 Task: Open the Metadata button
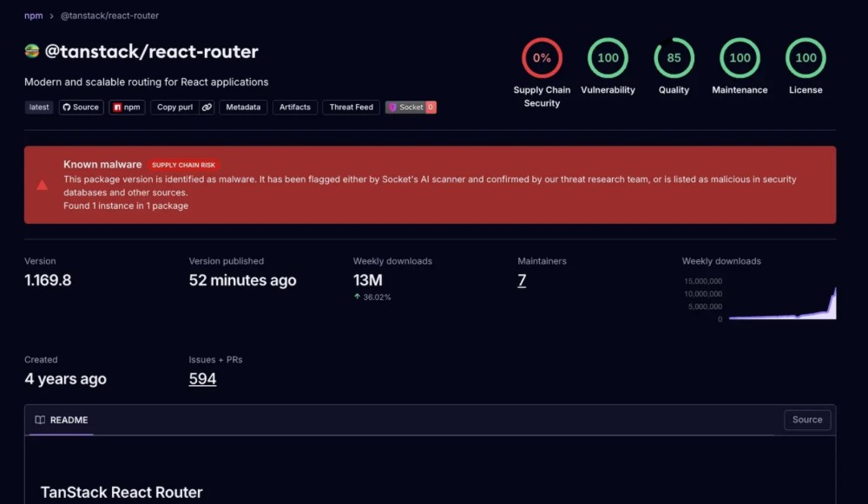pyautogui.click(x=243, y=108)
